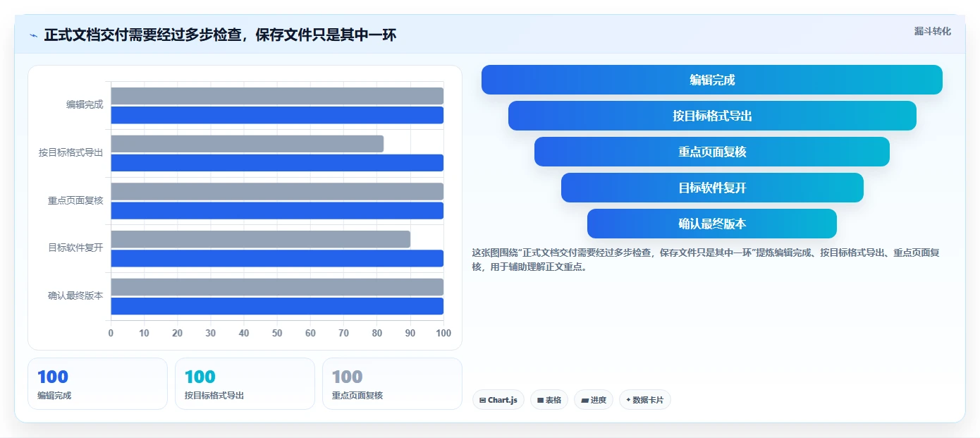Click the x-axis tick label 50
Screen dimensions: 980x438
pos(277,333)
